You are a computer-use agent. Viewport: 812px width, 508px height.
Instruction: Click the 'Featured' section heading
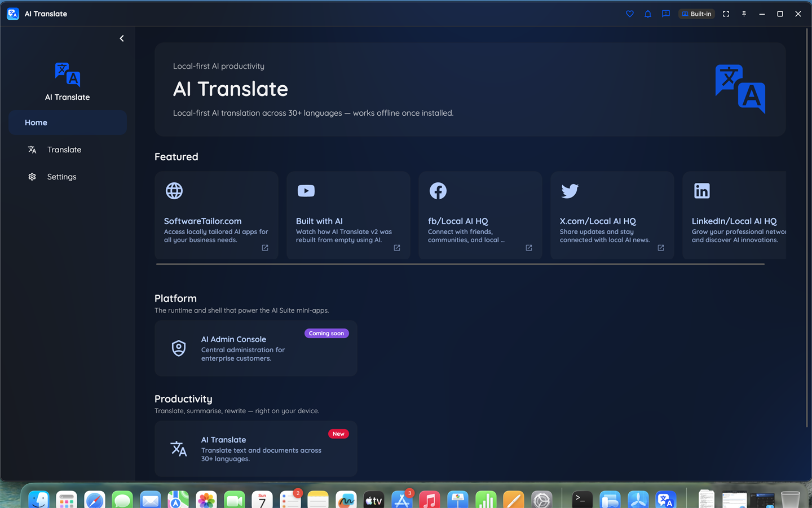coord(176,157)
